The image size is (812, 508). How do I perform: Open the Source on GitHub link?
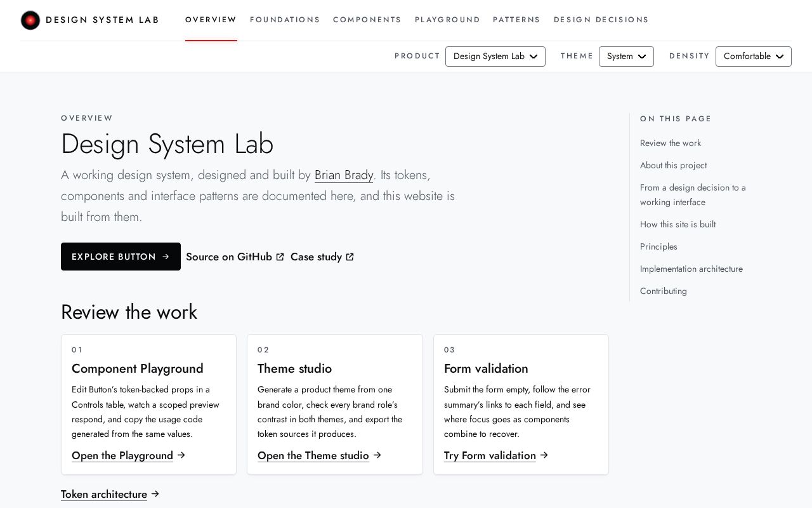click(235, 257)
